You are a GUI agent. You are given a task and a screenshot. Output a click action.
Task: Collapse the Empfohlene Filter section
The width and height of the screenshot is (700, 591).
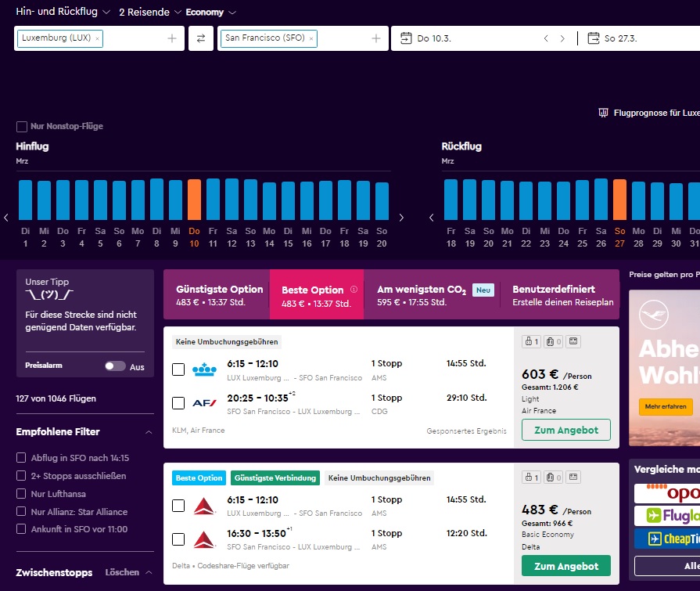click(149, 432)
